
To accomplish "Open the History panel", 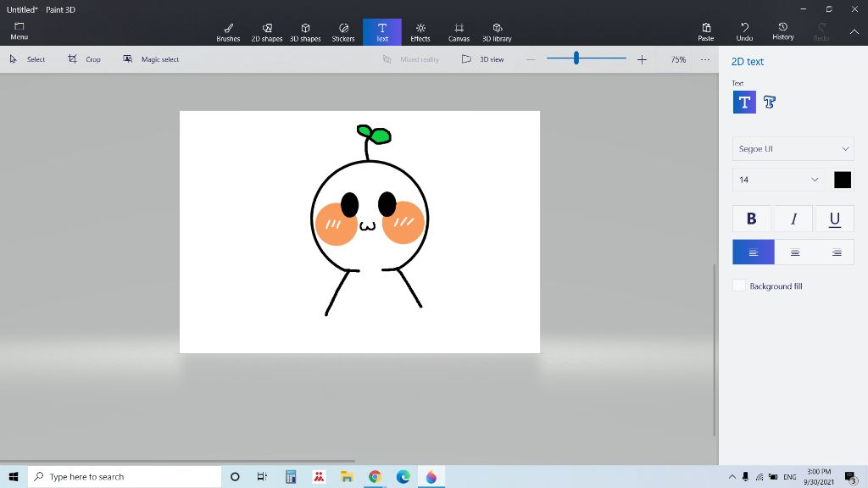I will pyautogui.click(x=782, y=31).
